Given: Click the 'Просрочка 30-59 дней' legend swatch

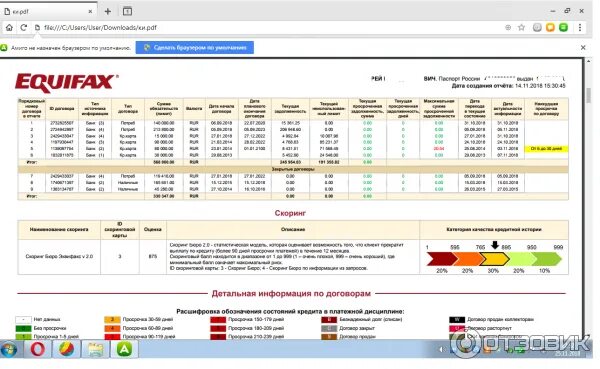Looking at the screenshot, I should coord(112,319).
